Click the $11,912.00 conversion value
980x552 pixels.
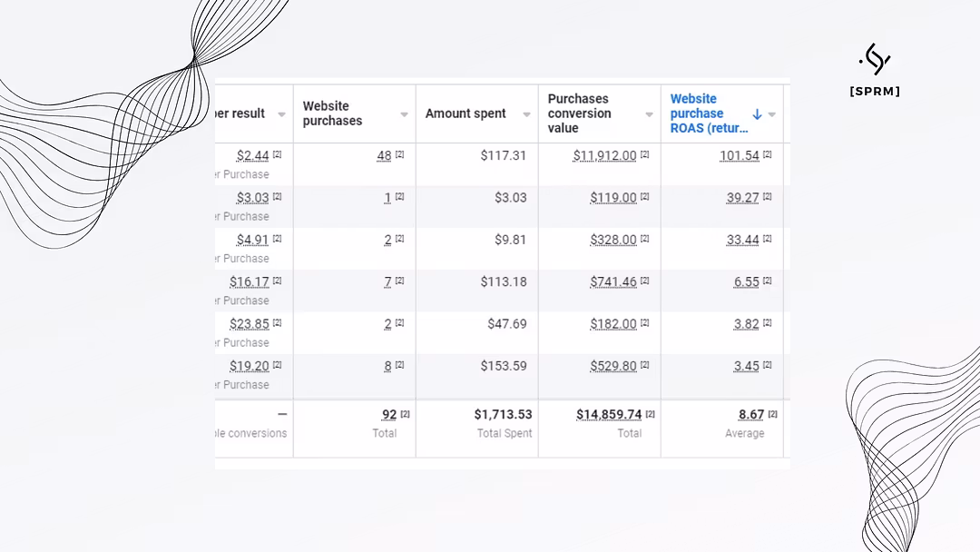point(604,155)
